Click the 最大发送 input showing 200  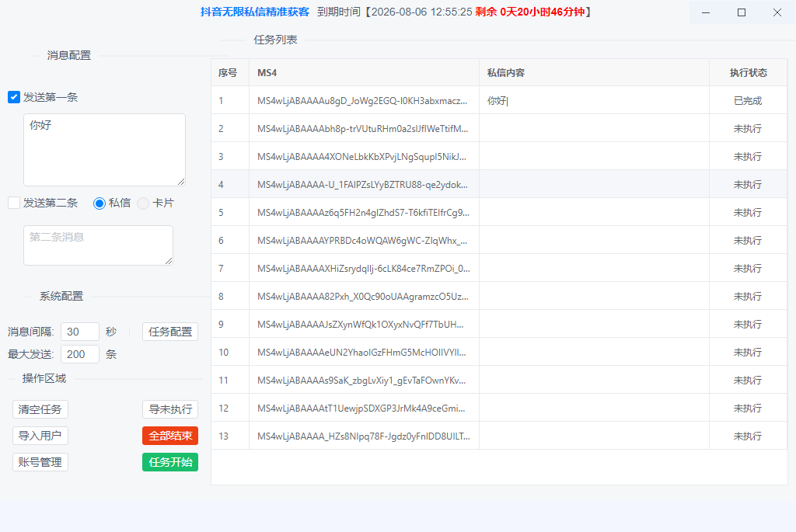pyautogui.click(x=80, y=354)
